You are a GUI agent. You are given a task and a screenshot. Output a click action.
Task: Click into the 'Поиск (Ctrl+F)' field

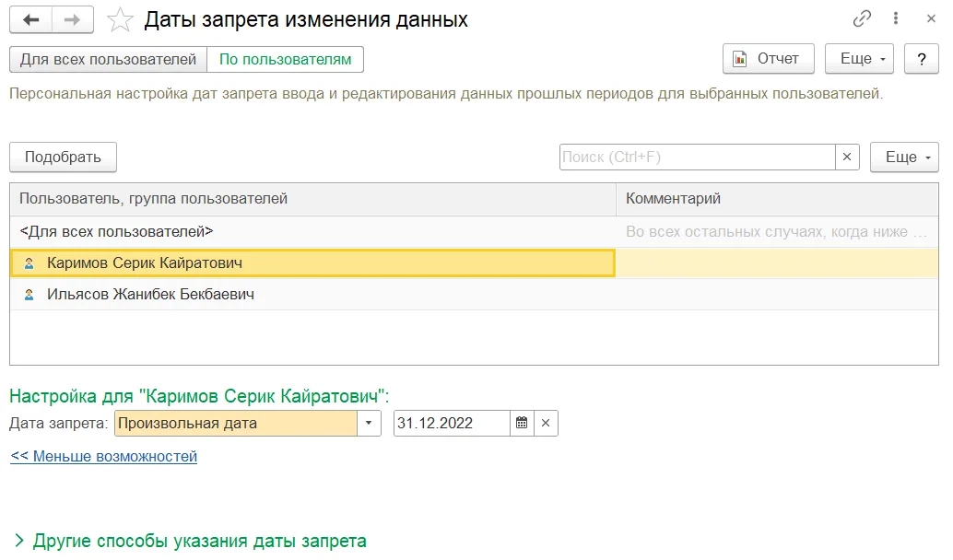point(697,157)
